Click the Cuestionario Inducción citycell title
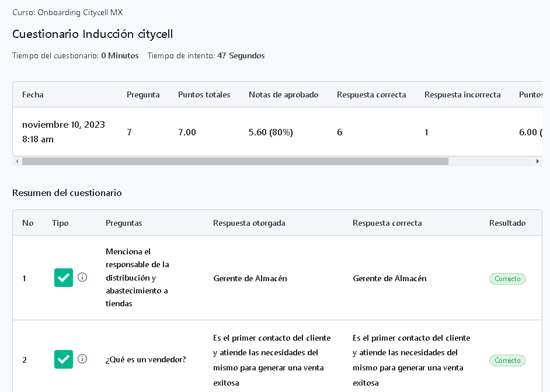 pos(92,34)
